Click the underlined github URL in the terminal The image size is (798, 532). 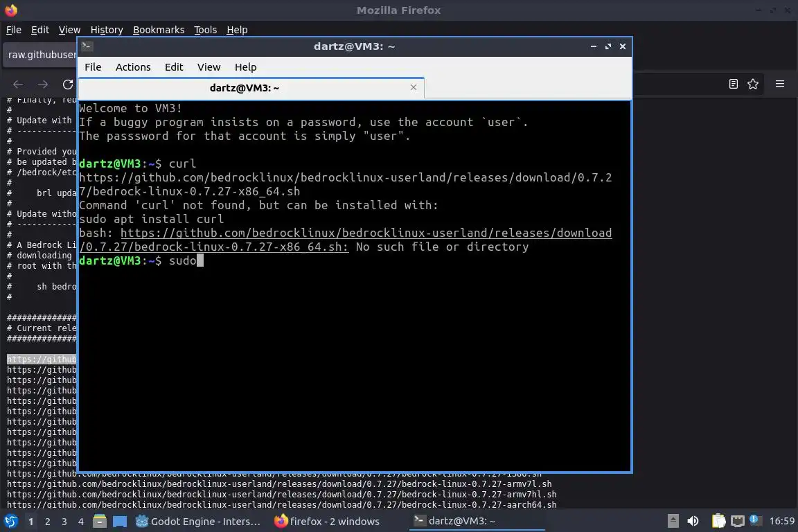tap(346, 240)
